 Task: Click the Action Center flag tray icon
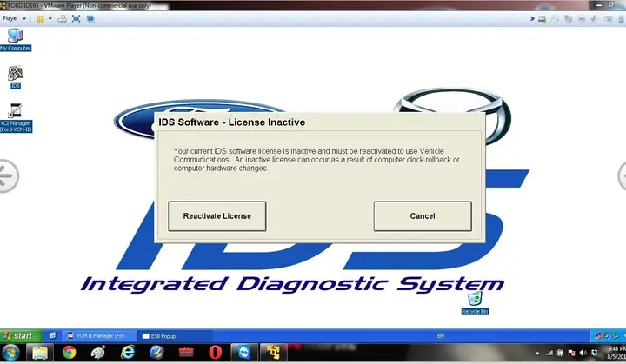click(572, 353)
